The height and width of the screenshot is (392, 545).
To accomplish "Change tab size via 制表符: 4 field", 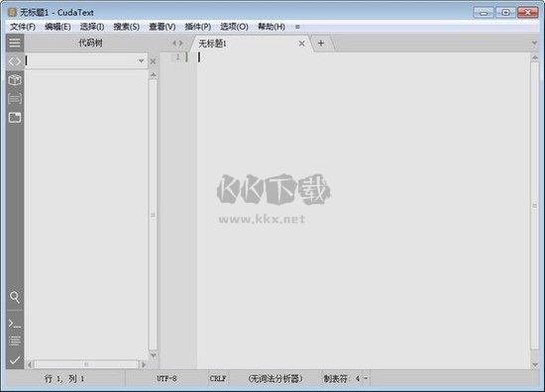I will [345, 378].
